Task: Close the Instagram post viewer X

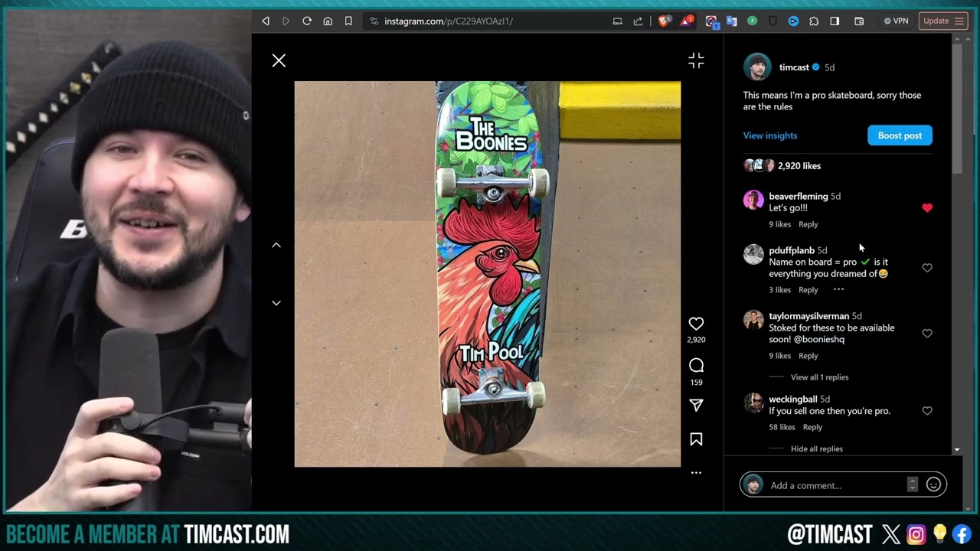Action: tap(279, 60)
